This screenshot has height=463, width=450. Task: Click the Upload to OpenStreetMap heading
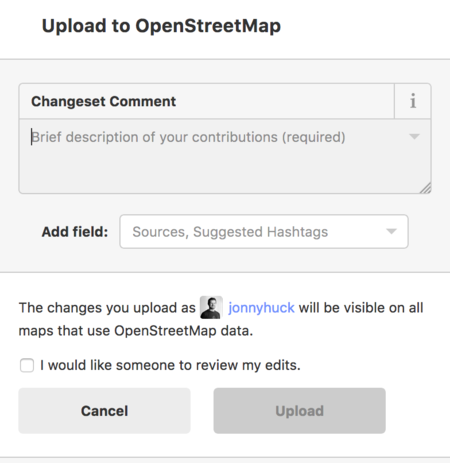pos(161,26)
